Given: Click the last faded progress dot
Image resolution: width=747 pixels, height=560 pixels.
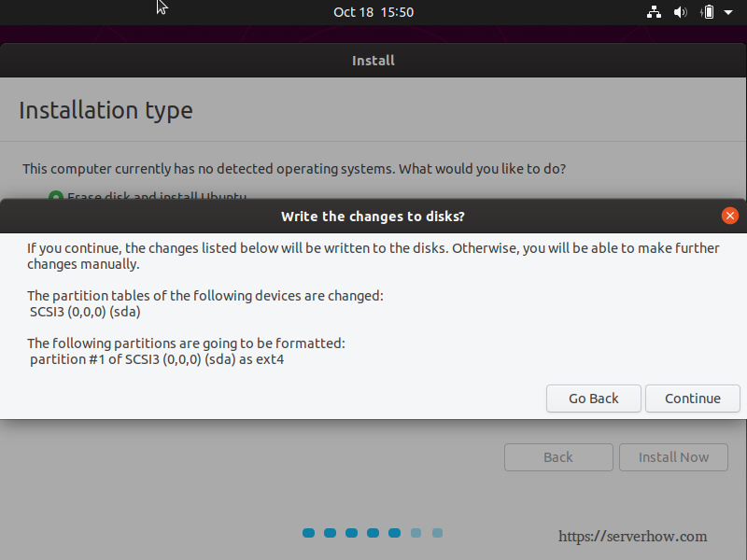Looking at the screenshot, I should [437, 533].
